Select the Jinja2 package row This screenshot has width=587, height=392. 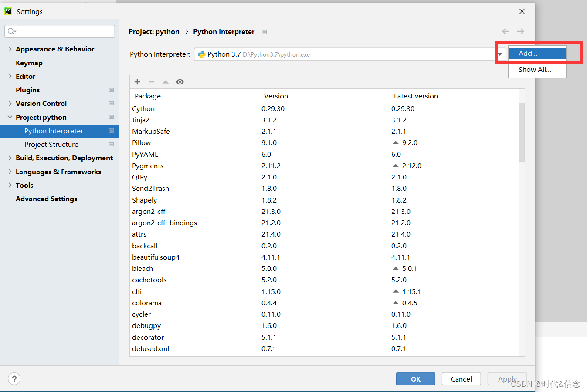coord(325,120)
